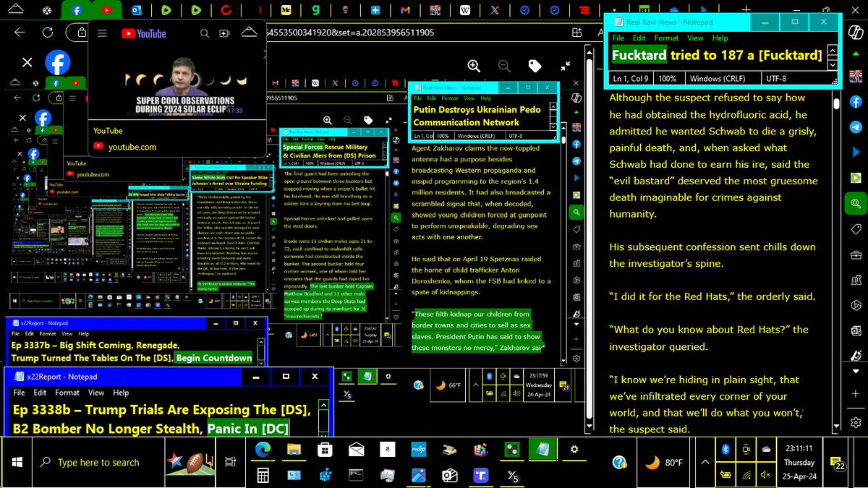Close the Facebook photo viewer with the X
The height and width of the screenshot is (488, 868).
(x=27, y=63)
